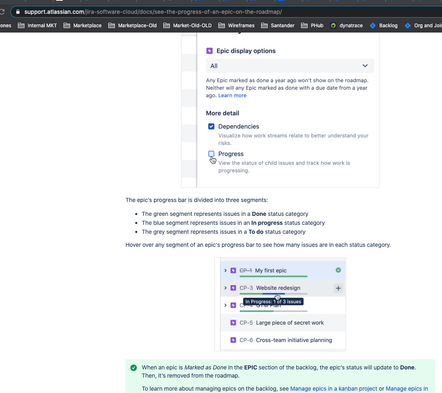Open the Santander bookmark folder
Viewport: 442px width, 393px height.
pyautogui.click(x=277, y=25)
